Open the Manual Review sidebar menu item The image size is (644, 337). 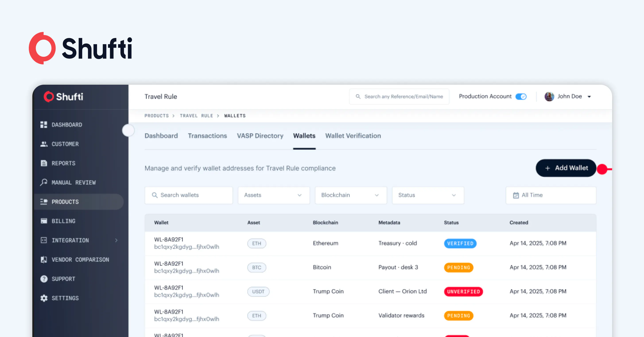point(78,182)
